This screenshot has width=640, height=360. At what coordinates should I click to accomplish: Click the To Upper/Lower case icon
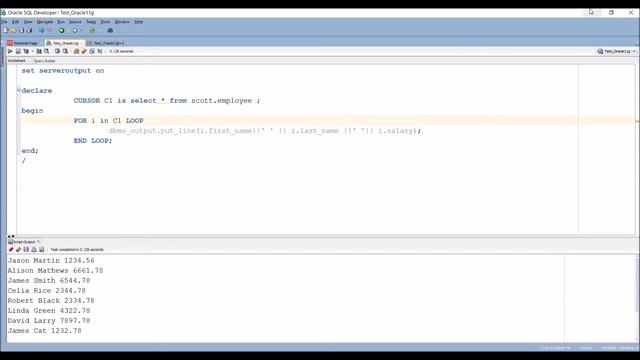pyautogui.click(x=100, y=51)
